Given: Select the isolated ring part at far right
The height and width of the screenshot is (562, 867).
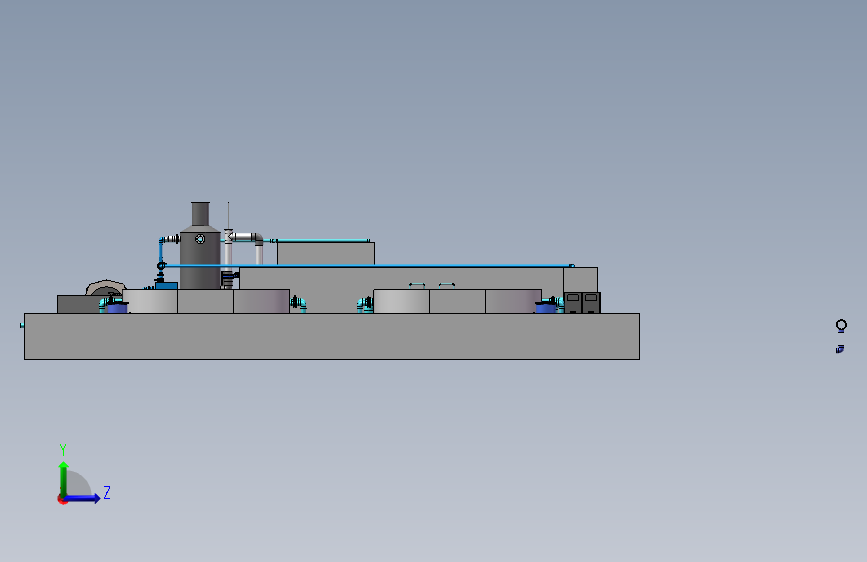Looking at the screenshot, I should (841, 326).
